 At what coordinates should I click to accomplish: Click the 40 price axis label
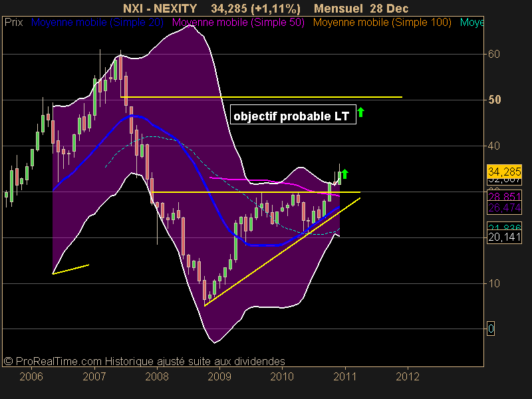493,146
